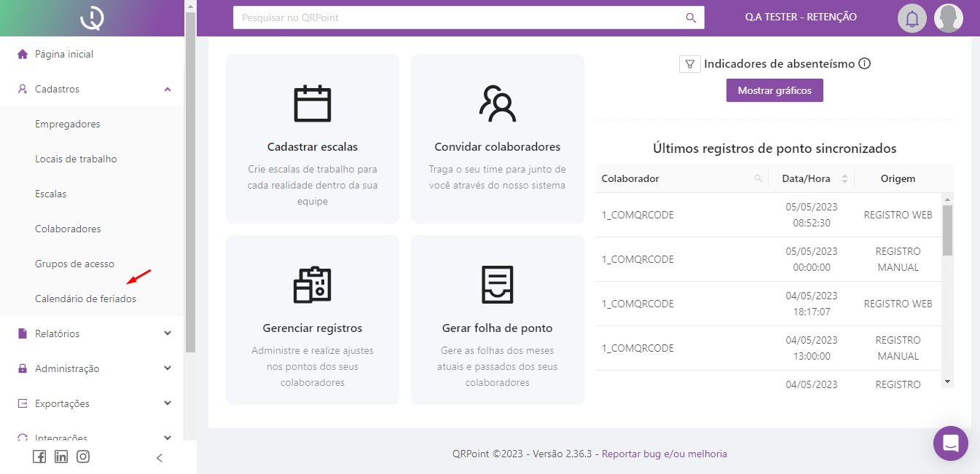Click the search magnifier icon
The width and height of the screenshot is (980, 474).
tap(691, 17)
